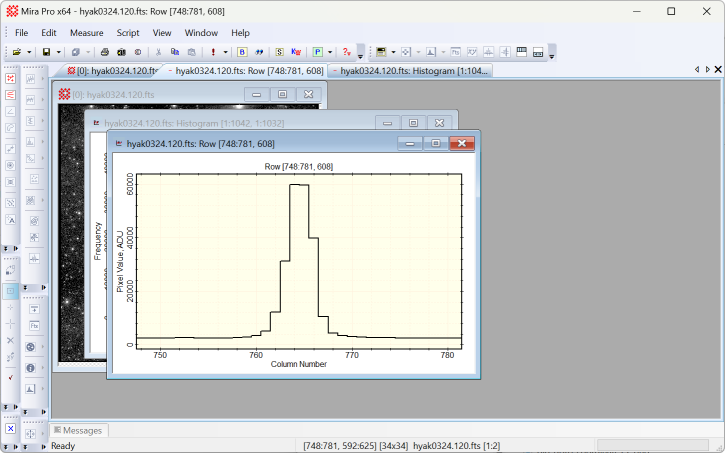Maximize the Row plot child window
The image size is (725, 453).
pyautogui.click(x=435, y=143)
